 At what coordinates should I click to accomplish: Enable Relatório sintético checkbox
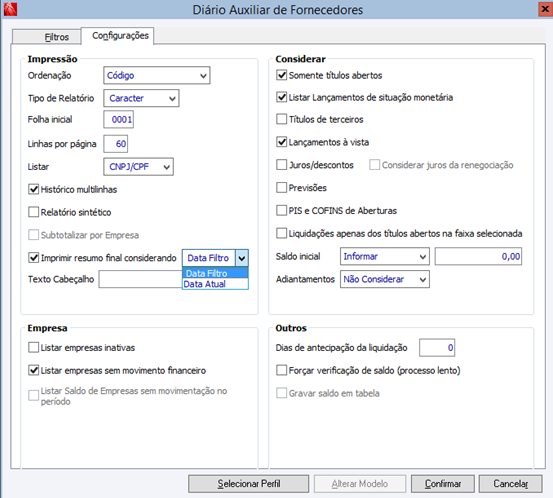34,212
